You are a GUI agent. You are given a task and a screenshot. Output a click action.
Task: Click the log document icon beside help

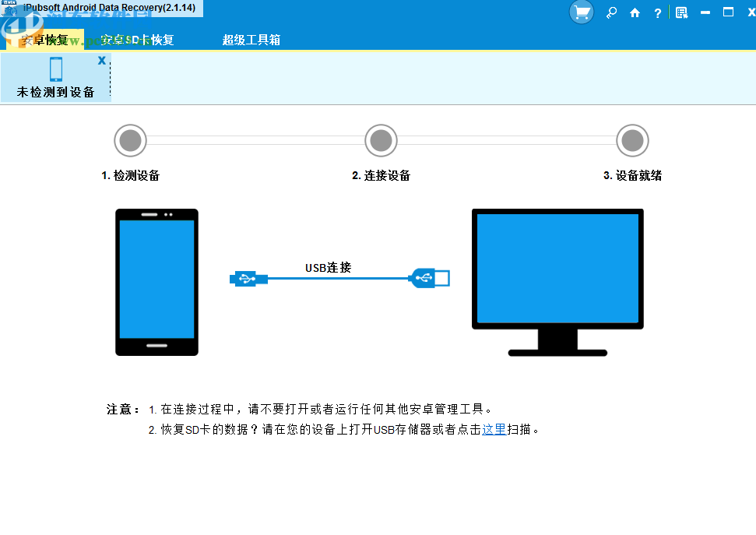[x=680, y=12]
